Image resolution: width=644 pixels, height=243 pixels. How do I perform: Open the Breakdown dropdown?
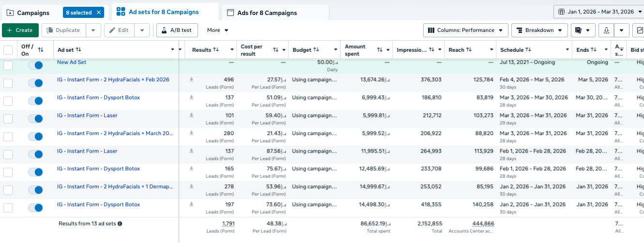point(539,30)
